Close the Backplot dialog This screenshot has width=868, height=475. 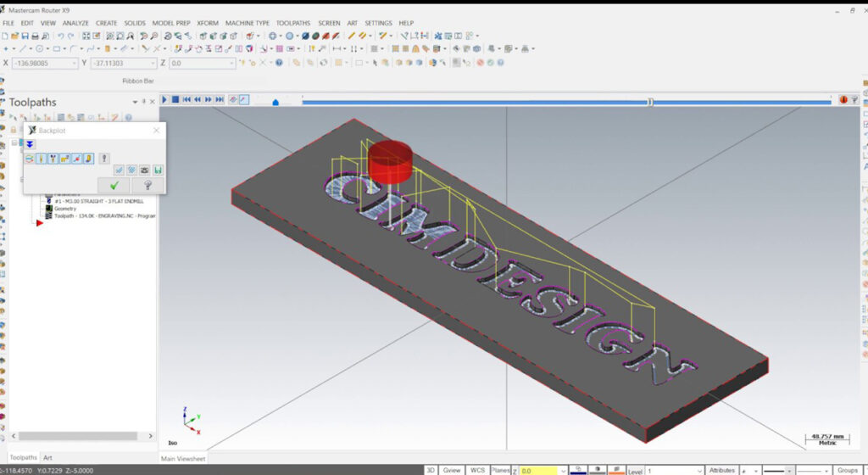click(156, 131)
